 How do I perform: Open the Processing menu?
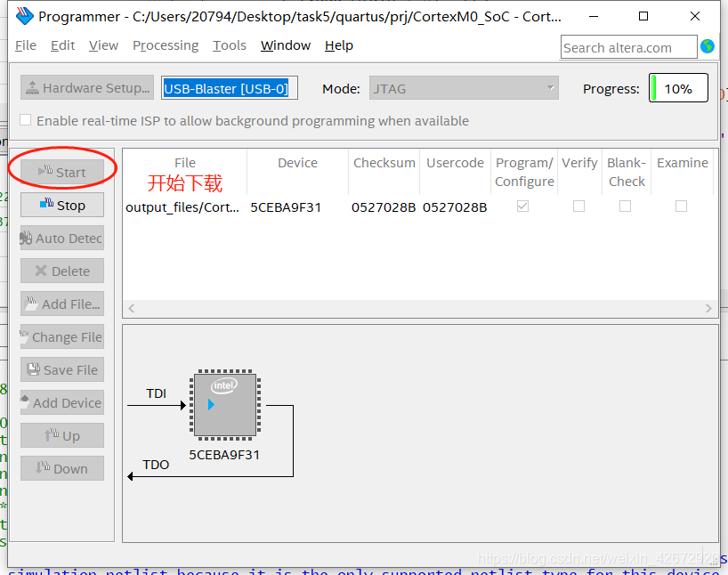tap(166, 45)
